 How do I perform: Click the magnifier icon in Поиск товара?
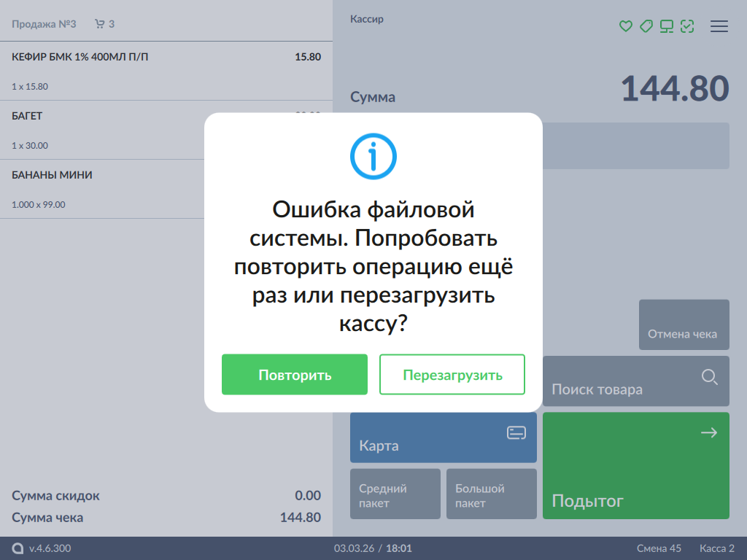click(x=709, y=377)
